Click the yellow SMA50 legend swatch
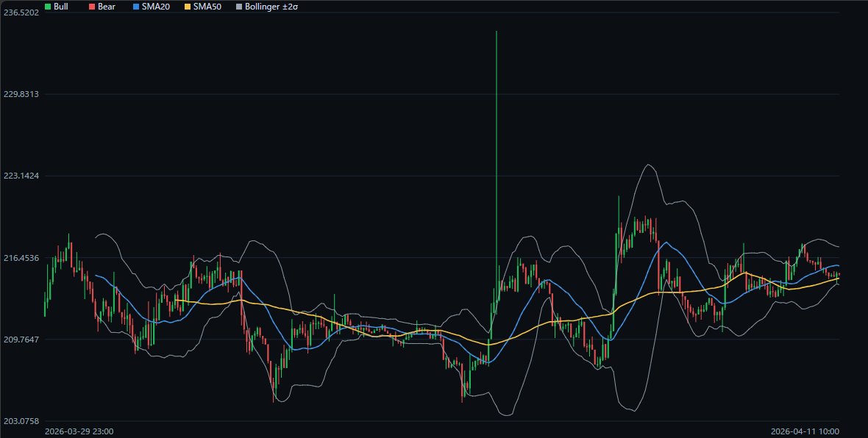Image resolution: width=868 pixels, height=438 pixels. [187, 6]
